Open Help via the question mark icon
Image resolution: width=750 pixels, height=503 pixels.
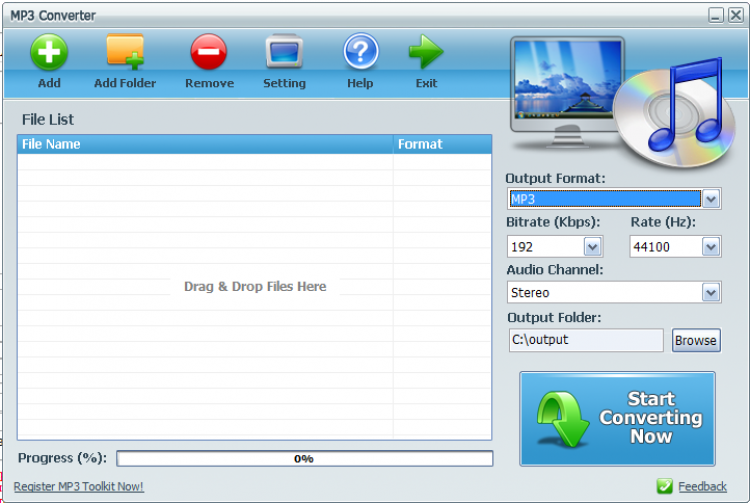pos(361,51)
